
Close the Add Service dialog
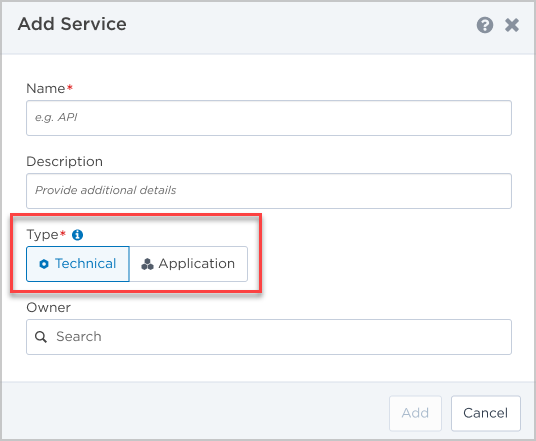[x=512, y=25]
